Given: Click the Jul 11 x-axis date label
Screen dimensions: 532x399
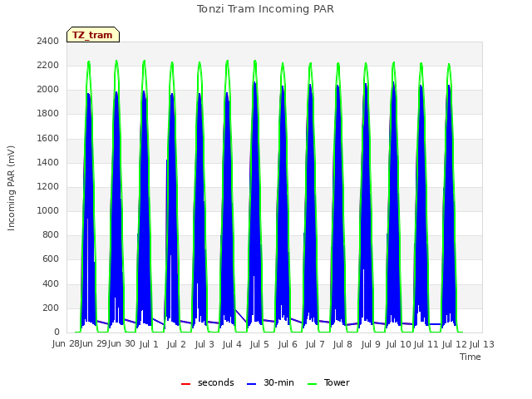Looking at the screenshot, I should click(x=426, y=345).
